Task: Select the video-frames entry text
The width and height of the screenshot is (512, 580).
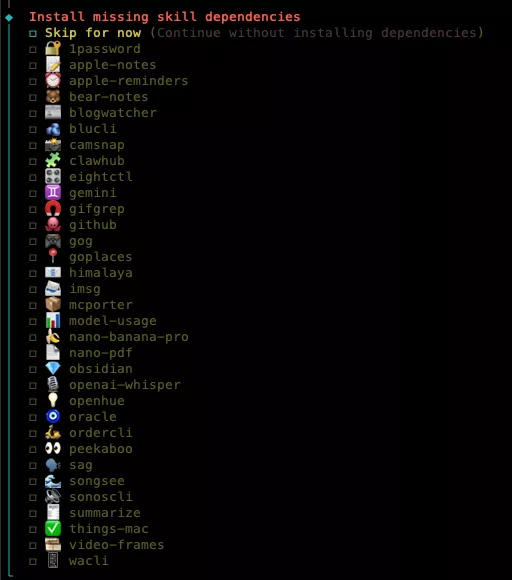Action: pos(117,544)
